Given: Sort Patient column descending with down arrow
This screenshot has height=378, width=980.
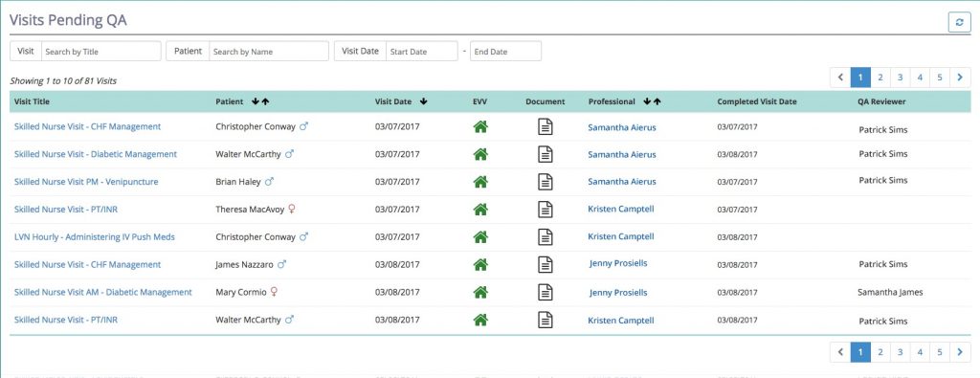Looking at the screenshot, I should (255, 101).
